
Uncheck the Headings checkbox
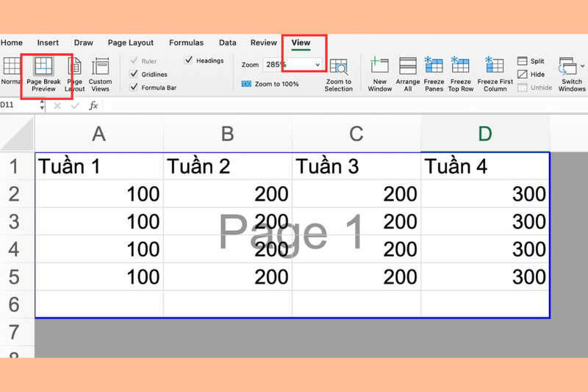pyautogui.click(x=189, y=60)
